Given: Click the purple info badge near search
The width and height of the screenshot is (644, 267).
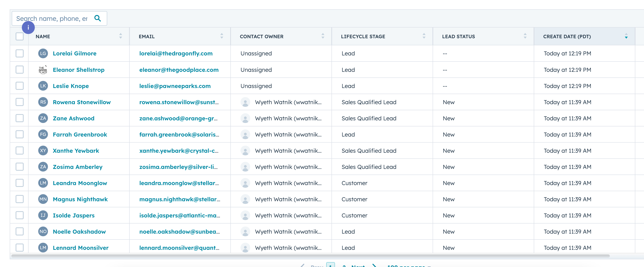Looking at the screenshot, I should pos(28,28).
